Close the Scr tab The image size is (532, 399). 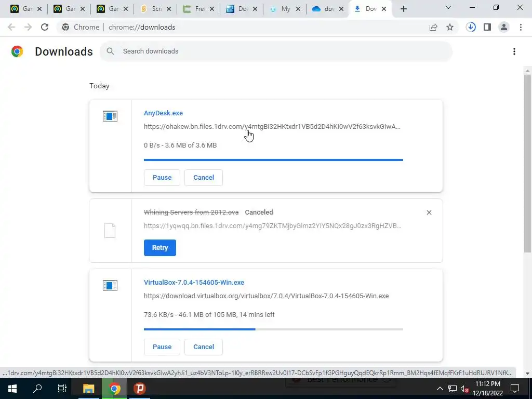169,9
